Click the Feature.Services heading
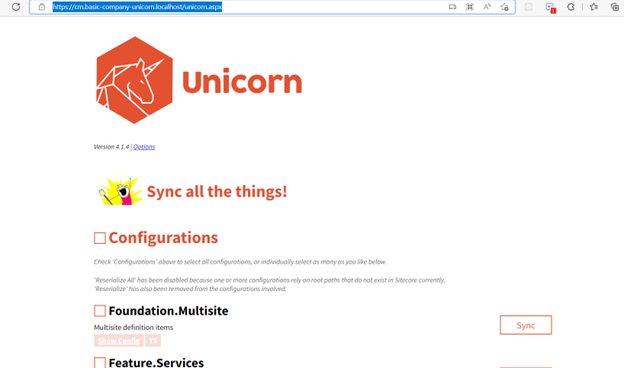 [156, 362]
